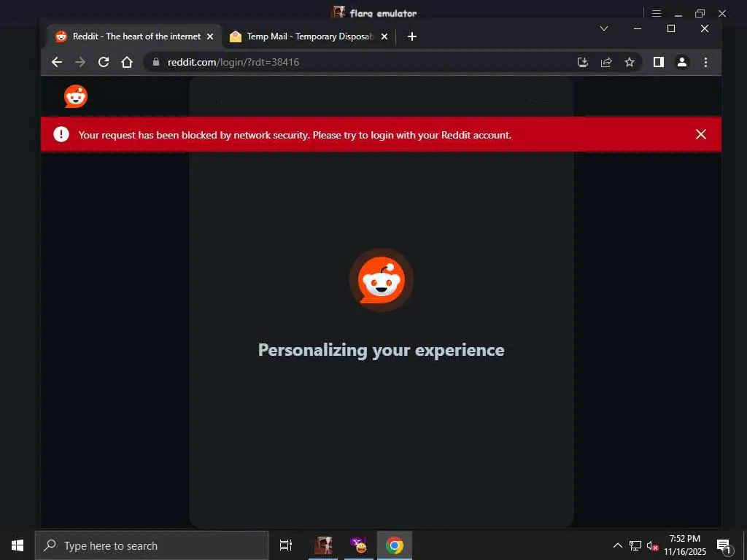Image resolution: width=747 pixels, height=560 pixels.
Task: Close the flara emulator window
Action: (722, 13)
